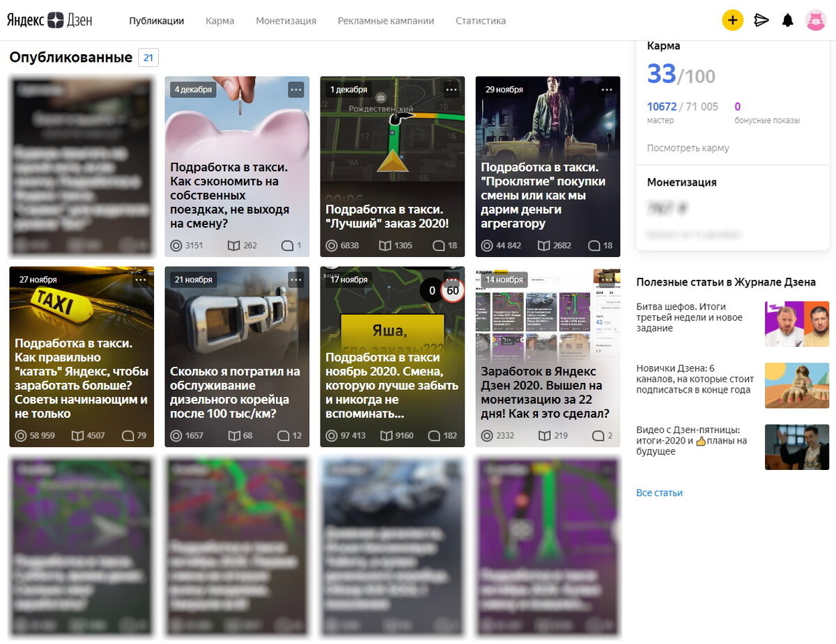This screenshot has height=644, width=836.
Task: Open the notifications bell
Action: [788, 20]
